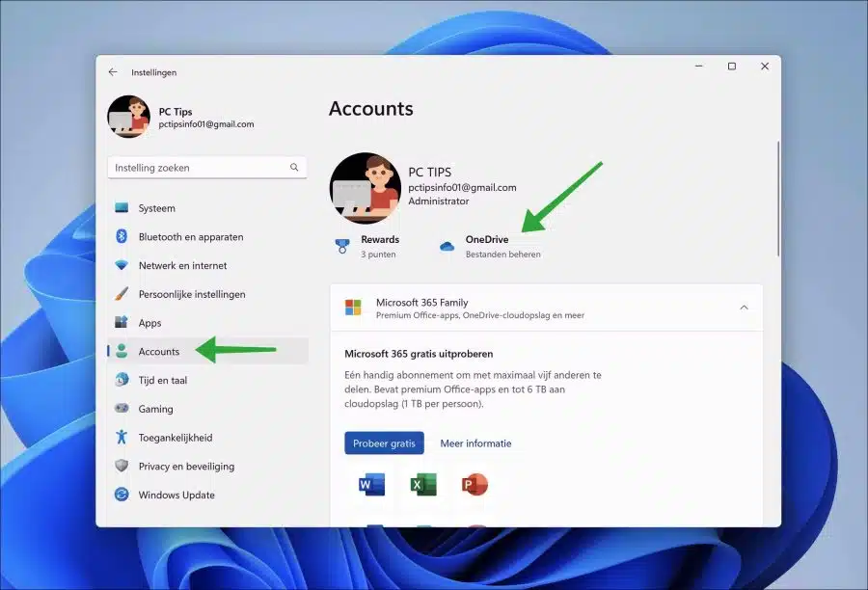Image resolution: width=868 pixels, height=590 pixels.
Task: Click the Systeem monitor icon
Action: click(x=122, y=208)
